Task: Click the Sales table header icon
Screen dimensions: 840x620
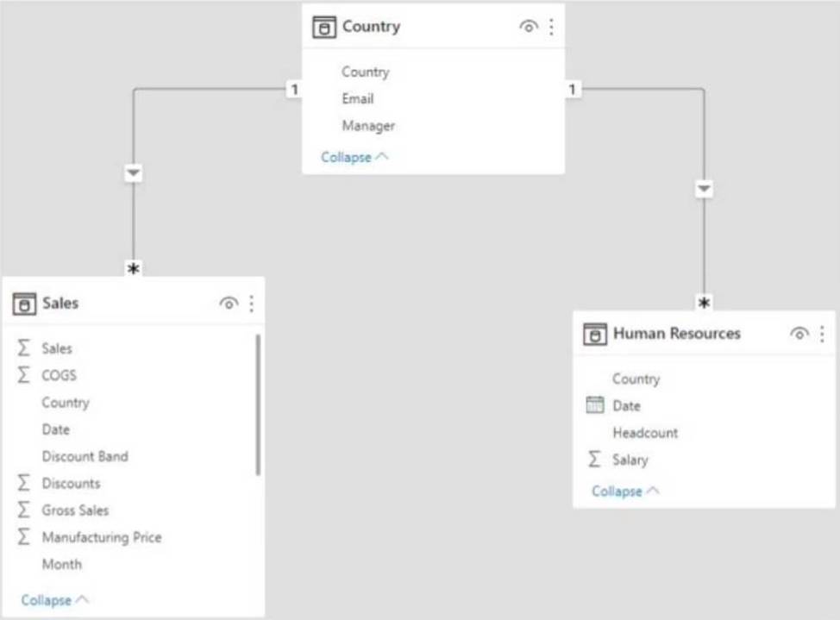Action: [24, 304]
